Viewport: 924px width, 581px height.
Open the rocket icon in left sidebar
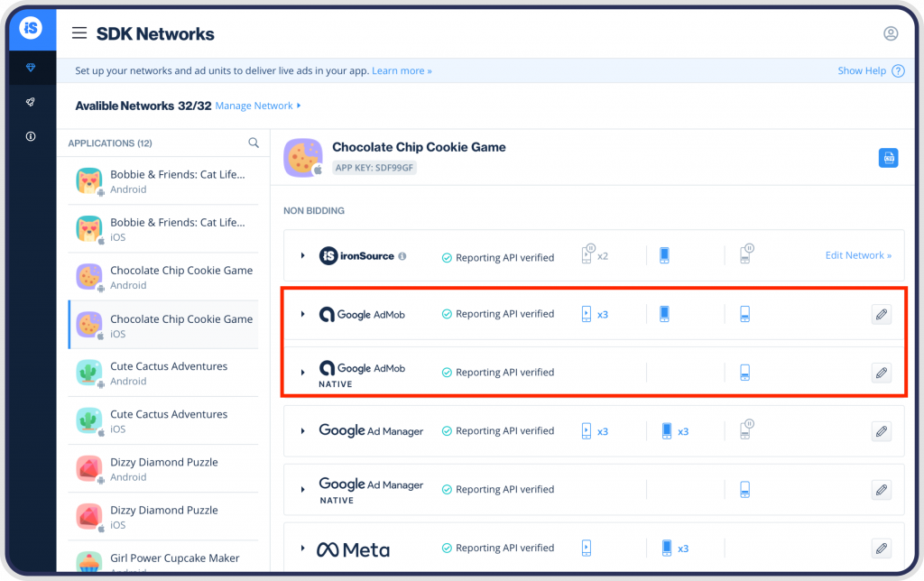pos(31,101)
